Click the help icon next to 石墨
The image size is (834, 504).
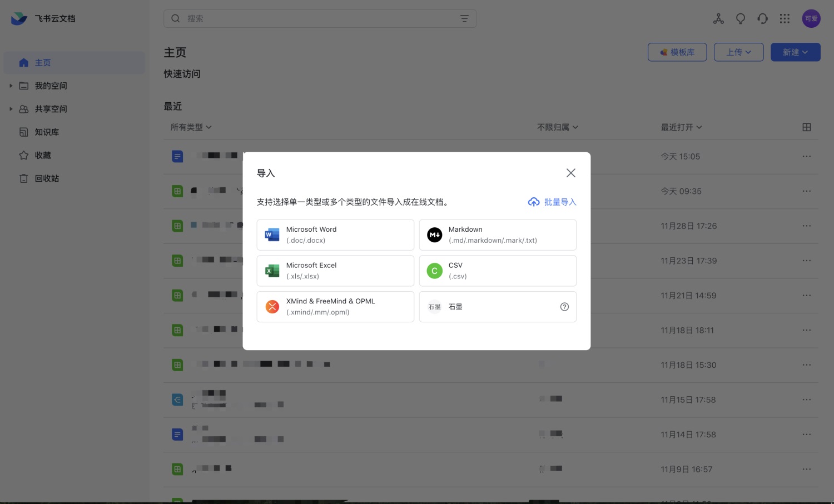coord(564,307)
